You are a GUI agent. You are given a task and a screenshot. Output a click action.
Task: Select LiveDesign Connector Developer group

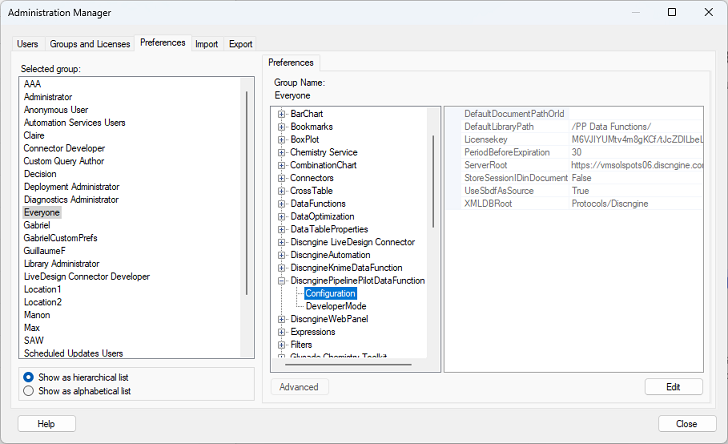[x=86, y=277]
